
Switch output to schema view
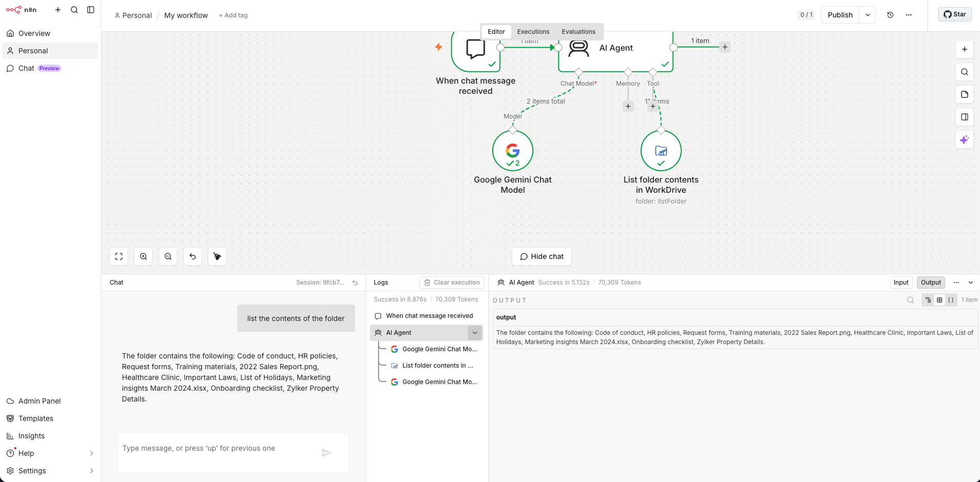[x=928, y=300]
